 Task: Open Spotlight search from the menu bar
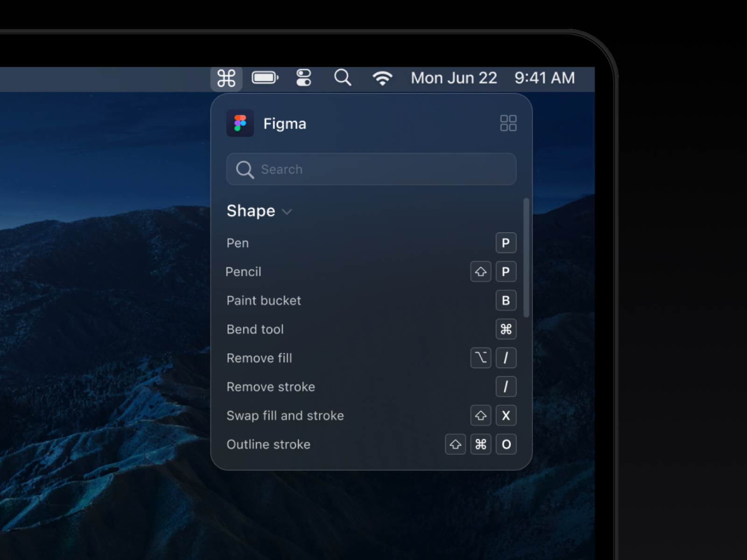tap(343, 77)
